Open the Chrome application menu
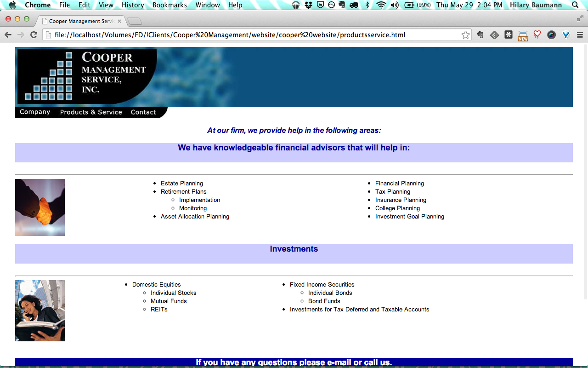The width and height of the screenshot is (588, 368). click(x=38, y=5)
